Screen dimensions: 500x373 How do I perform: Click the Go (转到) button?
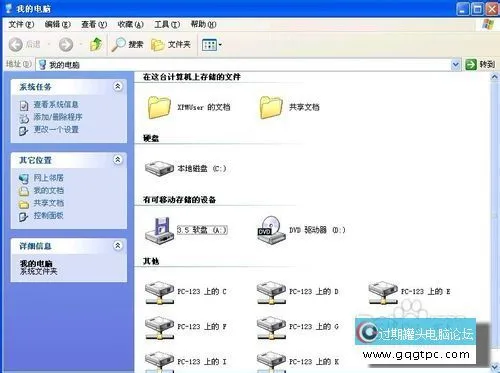[480, 64]
